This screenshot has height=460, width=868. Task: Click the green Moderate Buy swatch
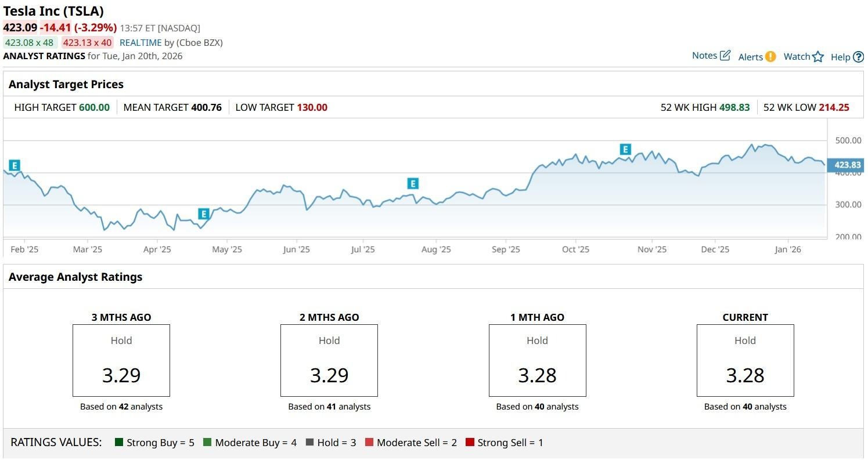[207, 443]
